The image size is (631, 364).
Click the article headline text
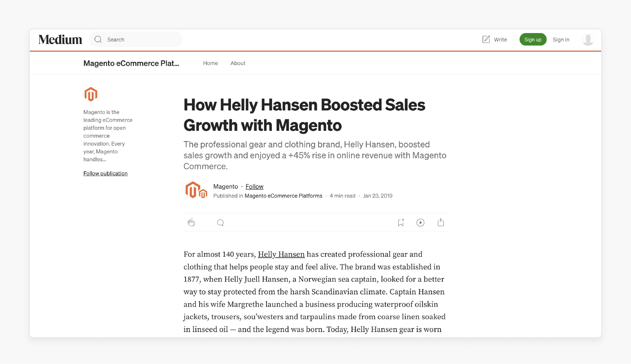tap(304, 115)
